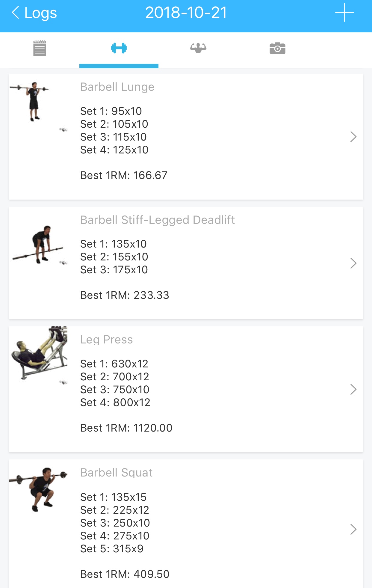This screenshot has width=372, height=588.
Task: Open the Barbell Lunge exercise title
Action: 117,87
